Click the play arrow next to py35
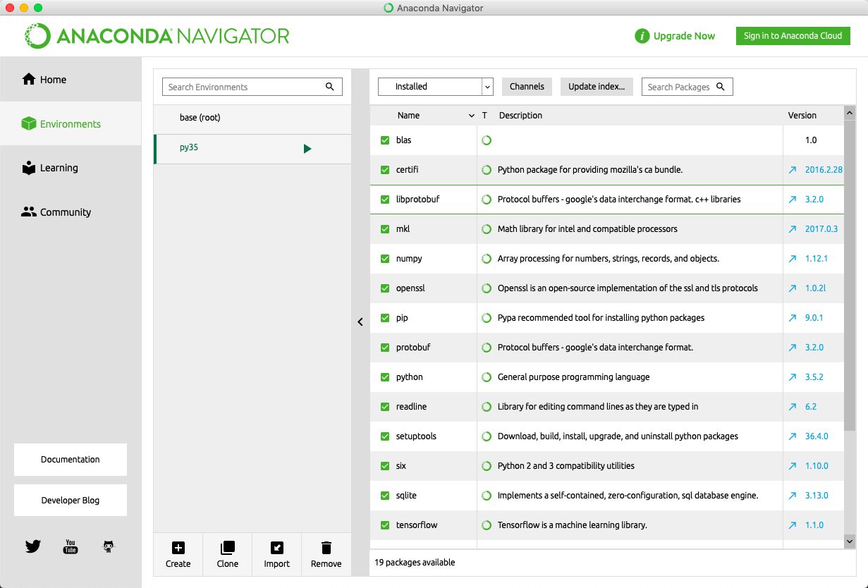The height and width of the screenshot is (588, 868). [x=307, y=149]
